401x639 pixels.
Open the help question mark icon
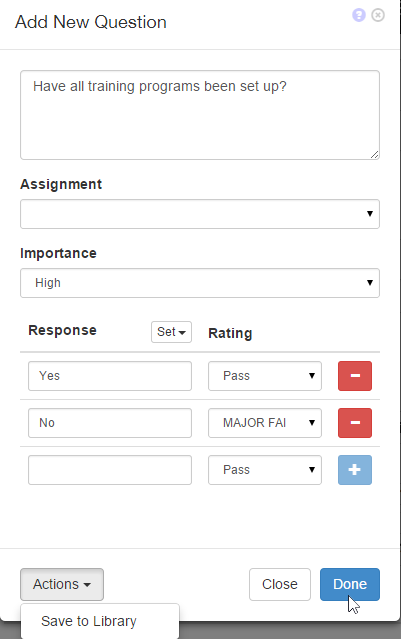(359, 15)
